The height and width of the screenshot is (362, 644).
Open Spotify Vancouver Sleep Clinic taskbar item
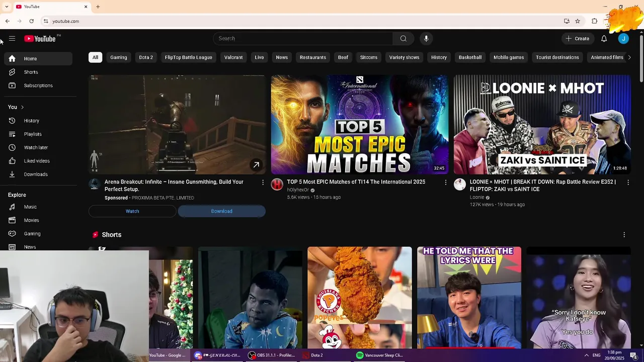tap(380, 355)
